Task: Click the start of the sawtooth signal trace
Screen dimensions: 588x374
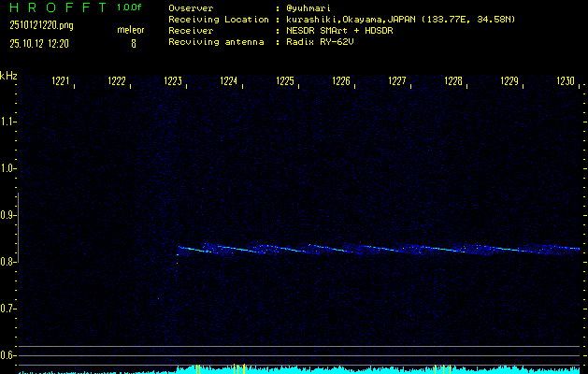Action: click(179, 249)
